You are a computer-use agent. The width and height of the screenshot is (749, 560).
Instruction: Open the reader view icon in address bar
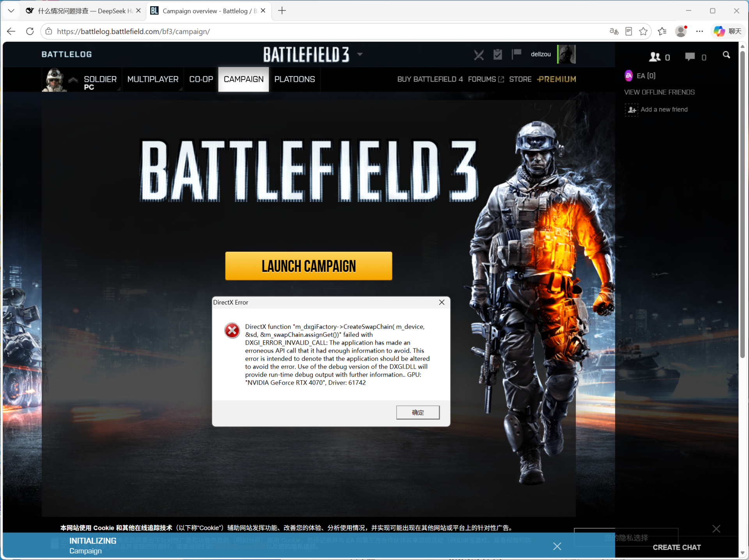[x=628, y=32]
